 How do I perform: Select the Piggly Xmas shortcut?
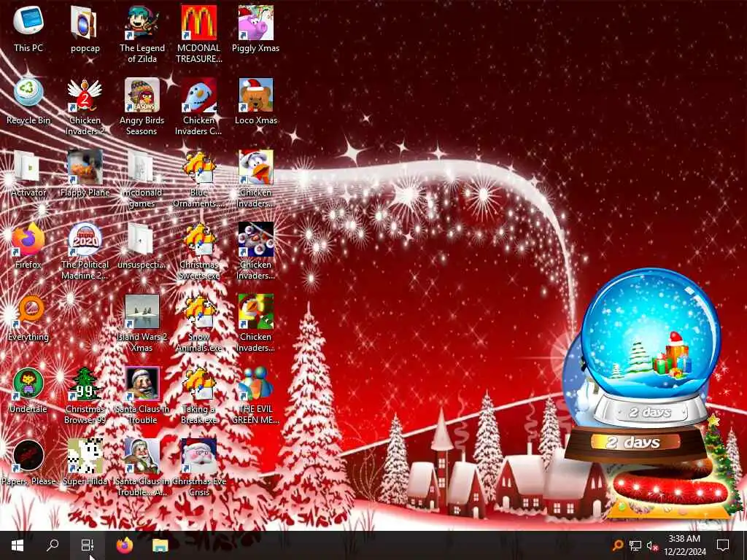click(256, 30)
